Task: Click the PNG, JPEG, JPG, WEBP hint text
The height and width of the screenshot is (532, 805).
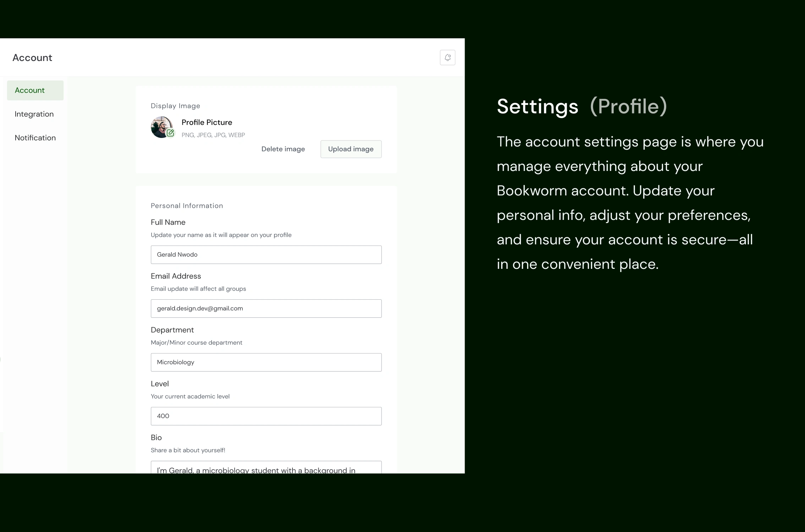Action: click(213, 135)
